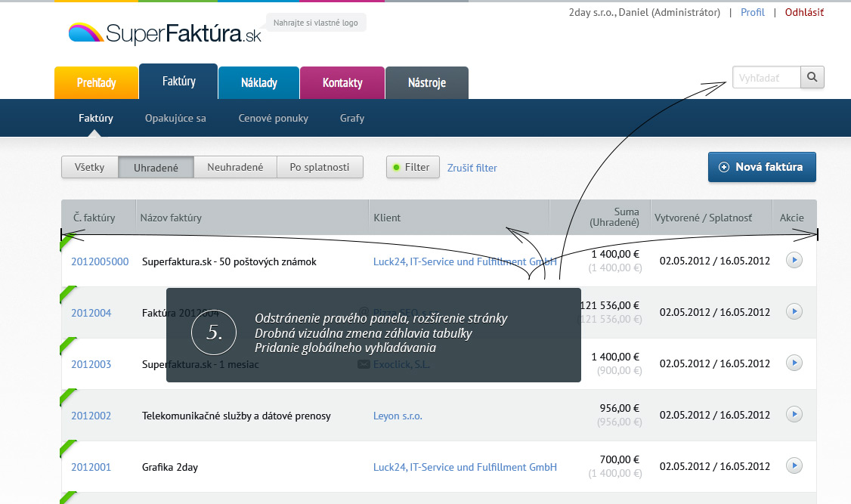Select the Po splatnosti filter button
This screenshot has height=504, width=851.
point(320,167)
